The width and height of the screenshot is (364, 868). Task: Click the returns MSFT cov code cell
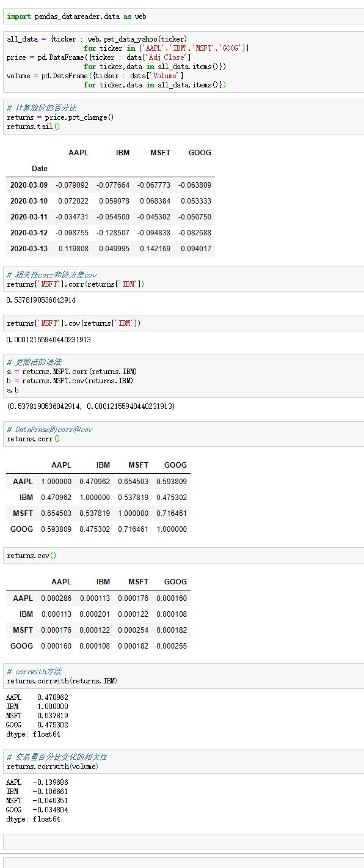click(x=183, y=323)
